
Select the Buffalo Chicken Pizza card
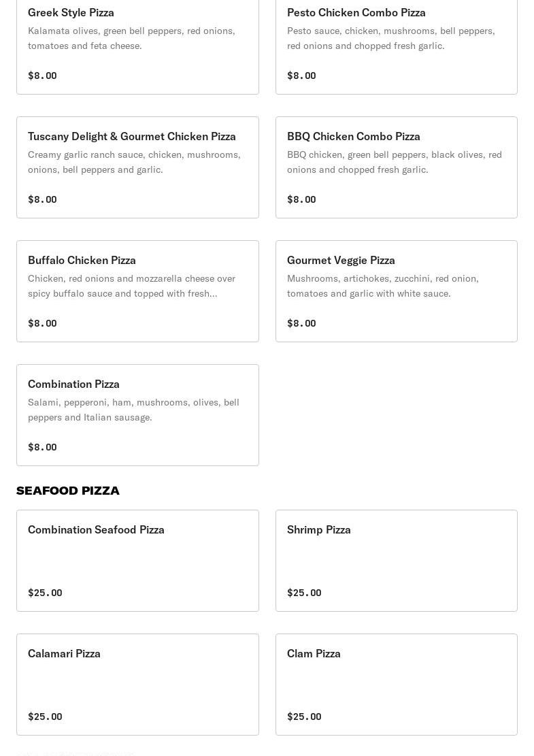point(137,291)
